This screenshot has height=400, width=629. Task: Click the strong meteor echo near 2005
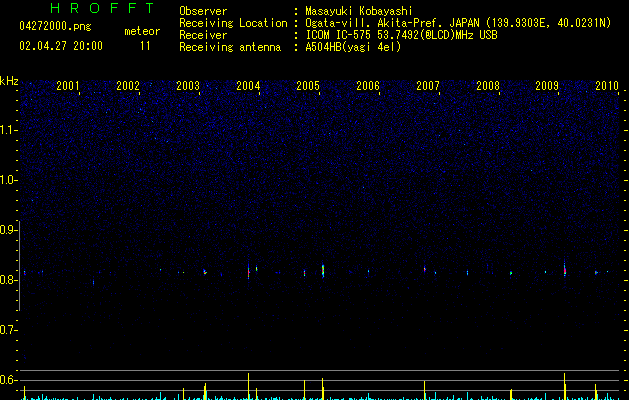point(323,271)
